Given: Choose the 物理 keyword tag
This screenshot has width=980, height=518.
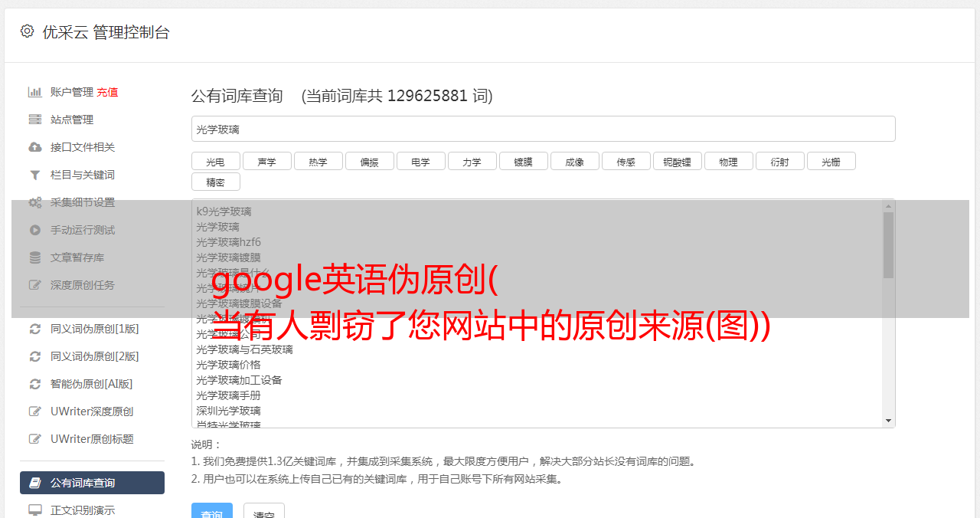Looking at the screenshot, I should pos(728,161).
